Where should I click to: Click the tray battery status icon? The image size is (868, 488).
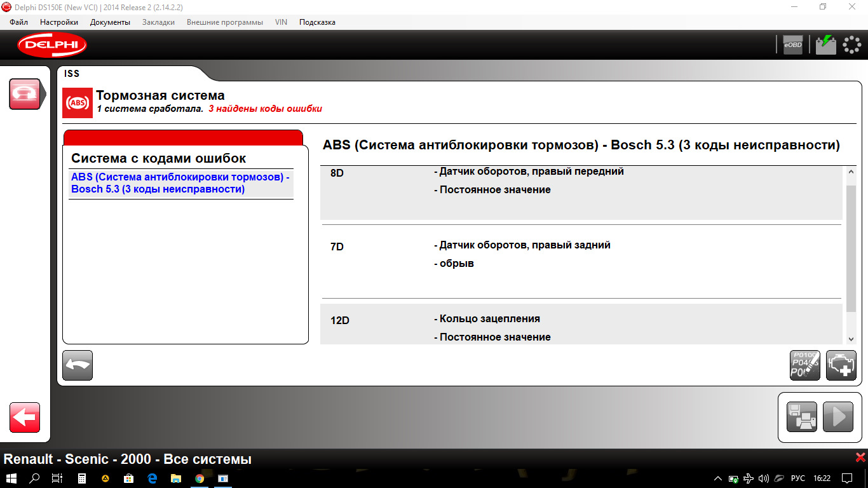click(x=733, y=478)
